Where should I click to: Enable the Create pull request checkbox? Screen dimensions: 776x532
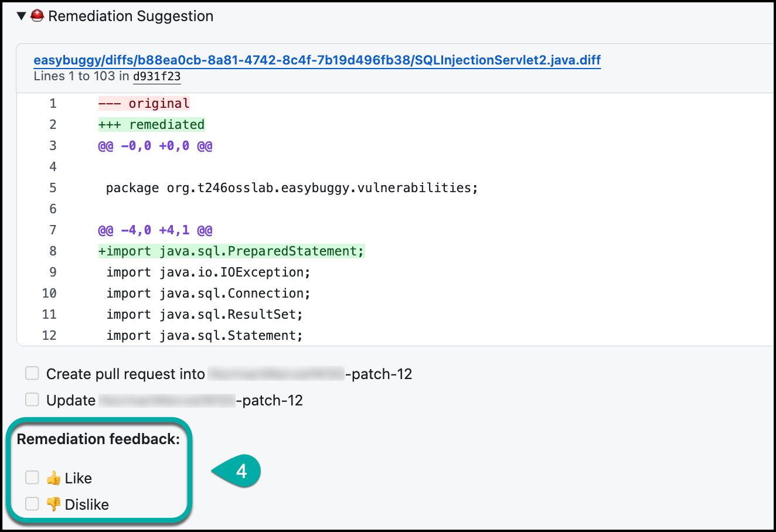pos(32,373)
